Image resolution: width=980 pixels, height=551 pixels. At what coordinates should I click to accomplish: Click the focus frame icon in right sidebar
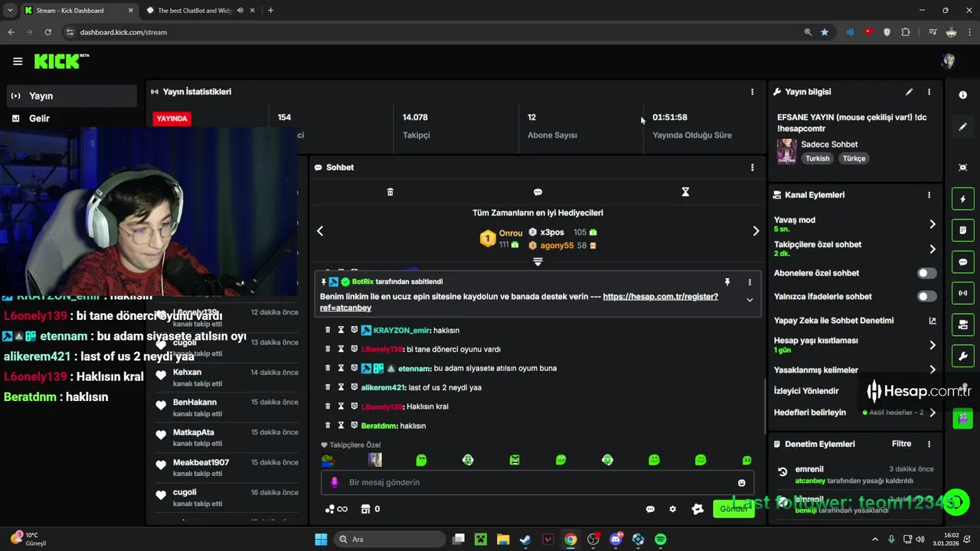[963, 168]
